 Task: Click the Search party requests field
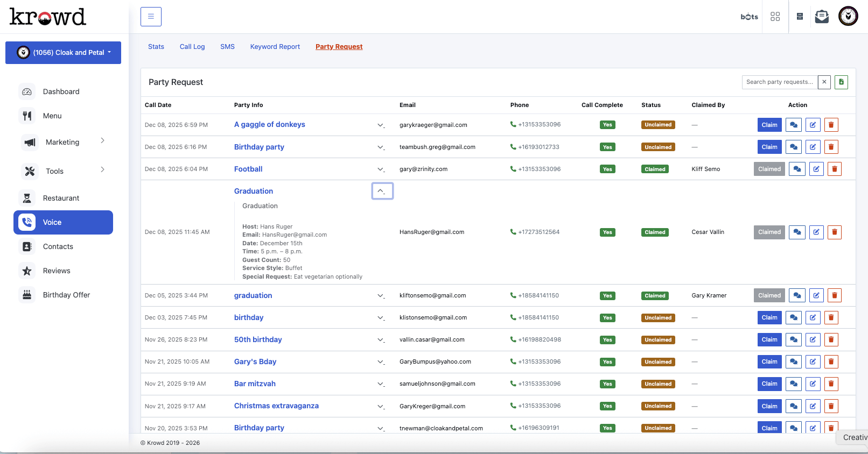tap(779, 82)
